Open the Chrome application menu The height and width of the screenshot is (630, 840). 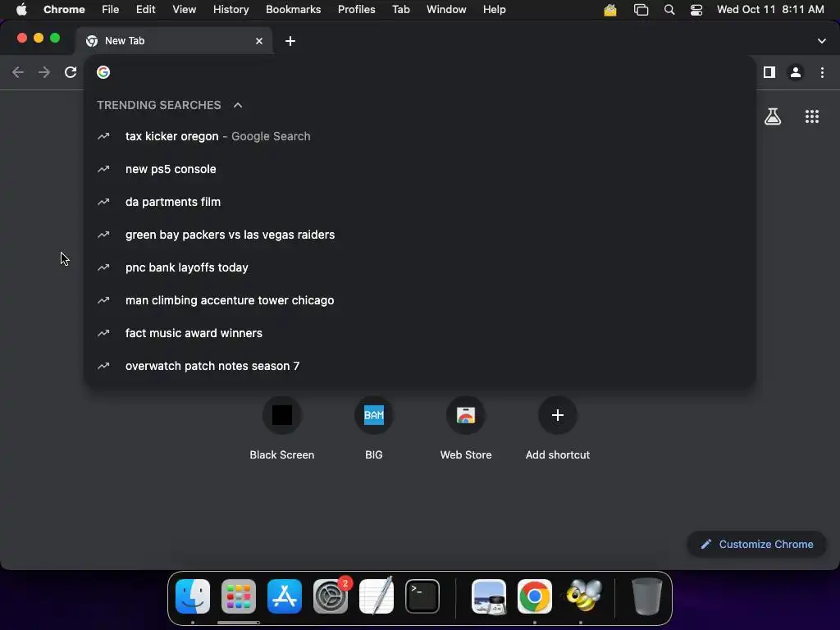[64, 10]
